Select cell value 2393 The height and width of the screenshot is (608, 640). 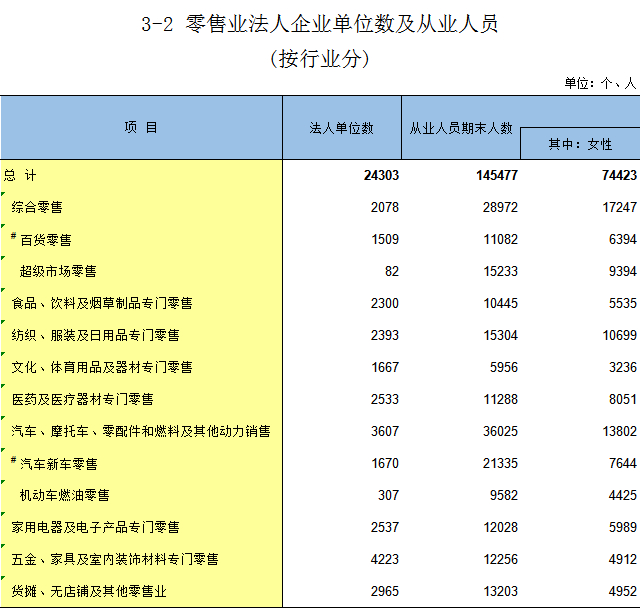click(x=384, y=335)
